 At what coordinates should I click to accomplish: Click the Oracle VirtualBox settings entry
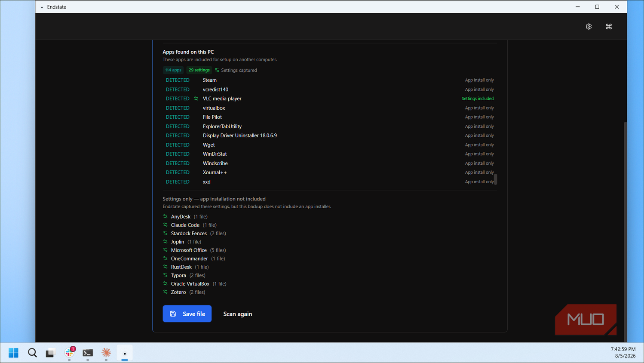[195, 283]
